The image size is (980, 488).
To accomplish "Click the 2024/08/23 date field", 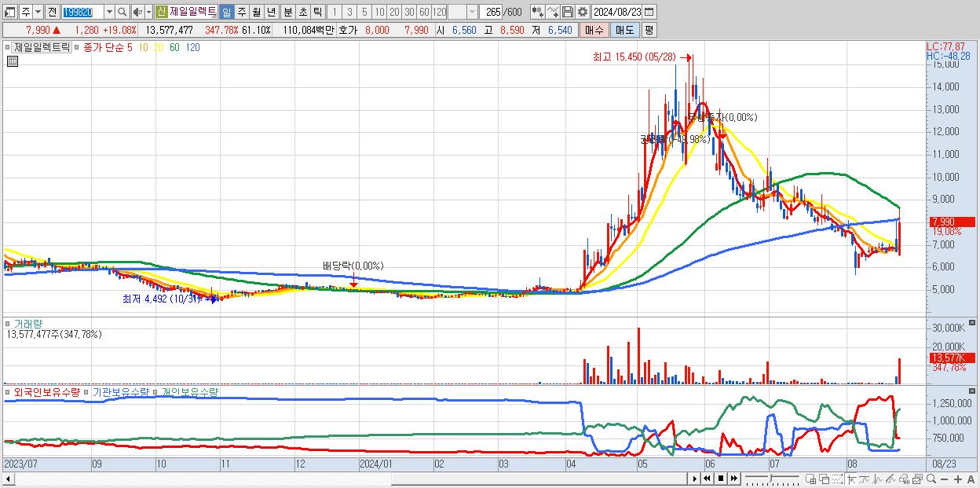I will 617,12.
